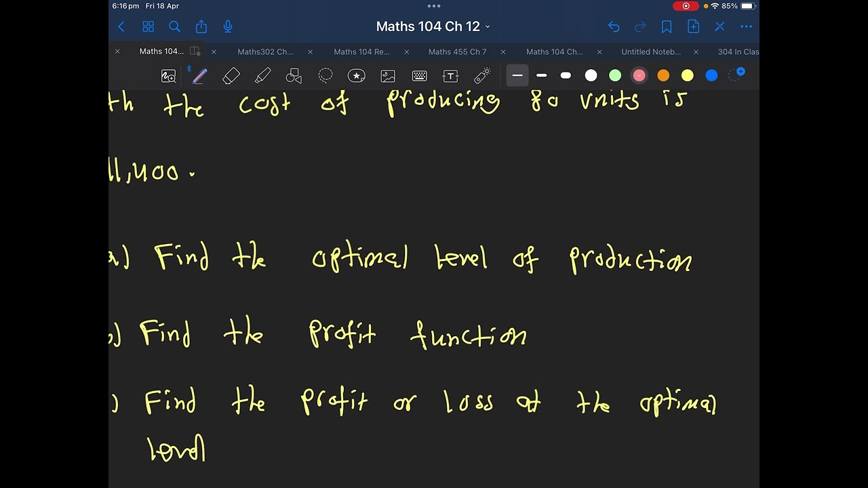Redo the last action

640,26
